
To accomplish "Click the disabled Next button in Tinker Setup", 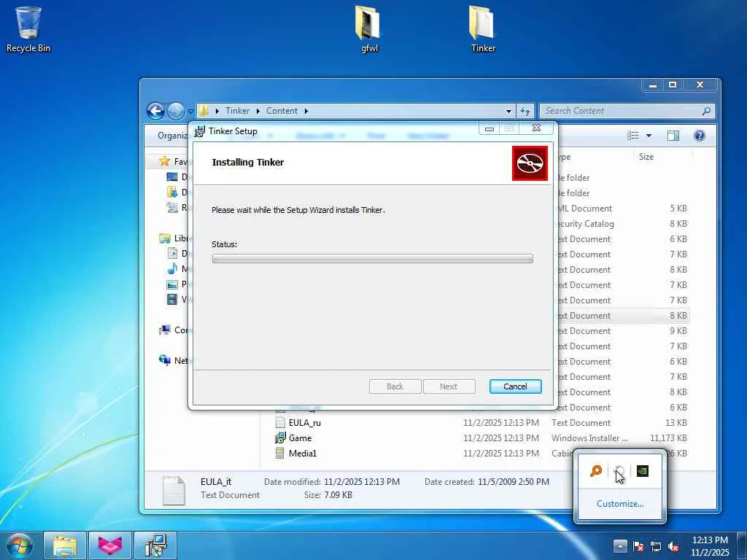I will pos(449,386).
